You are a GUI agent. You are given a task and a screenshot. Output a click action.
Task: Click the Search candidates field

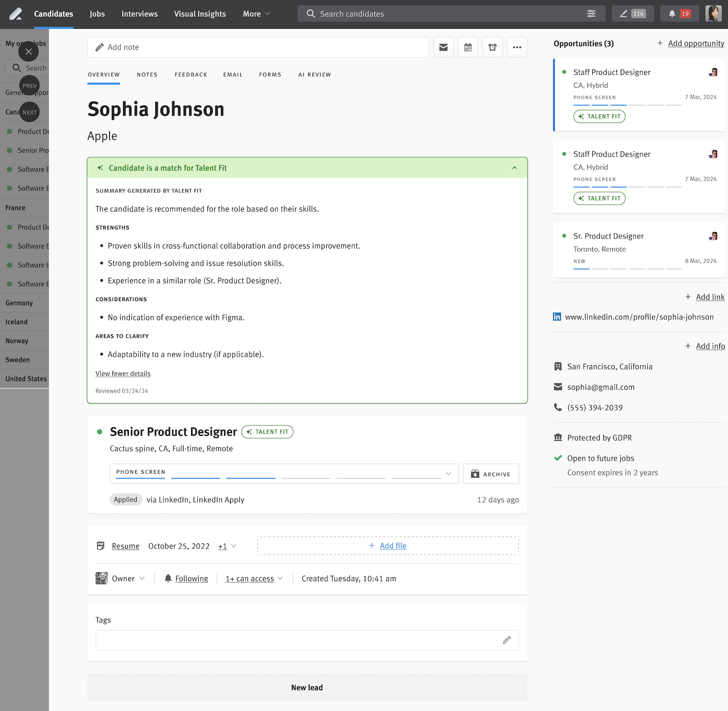click(452, 14)
